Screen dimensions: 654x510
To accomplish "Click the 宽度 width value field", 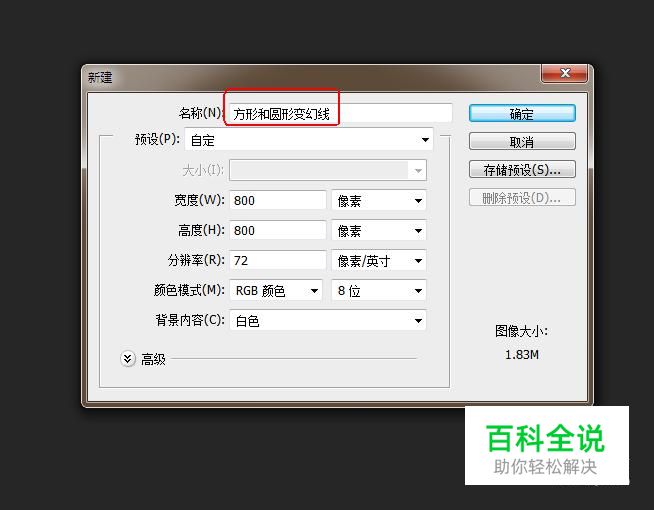I will [278, 201].
